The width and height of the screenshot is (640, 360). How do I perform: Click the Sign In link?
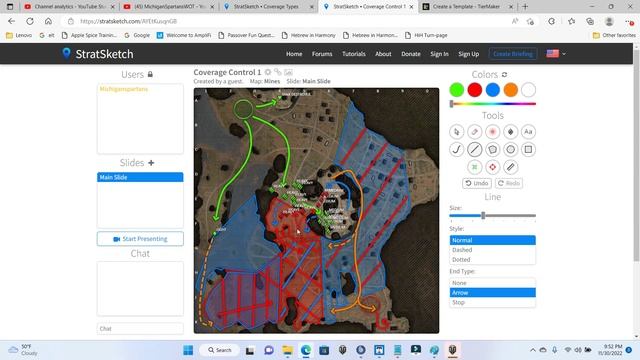pyautogui.click(x=439, y=54)
